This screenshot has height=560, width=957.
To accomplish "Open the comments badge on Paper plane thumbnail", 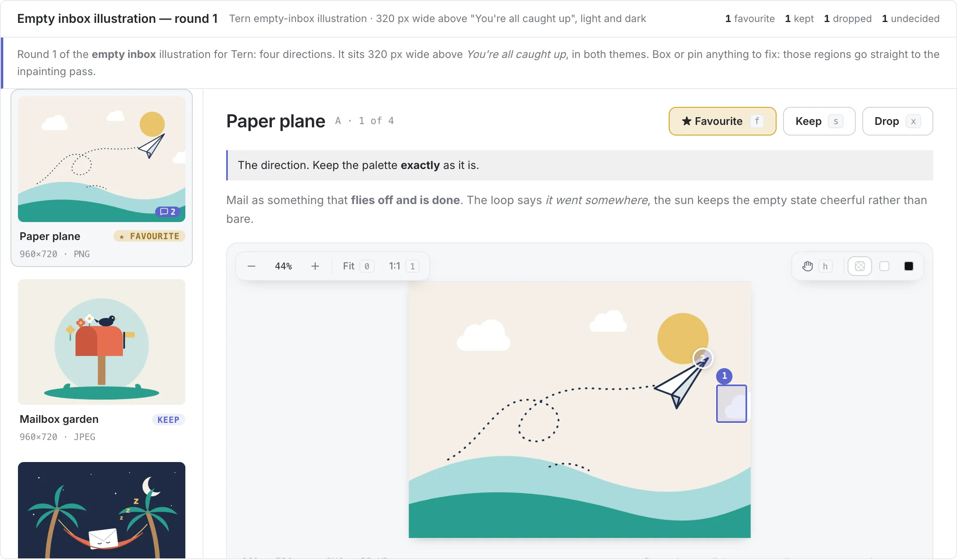I will pyautogui.click(x=168, y=211).
